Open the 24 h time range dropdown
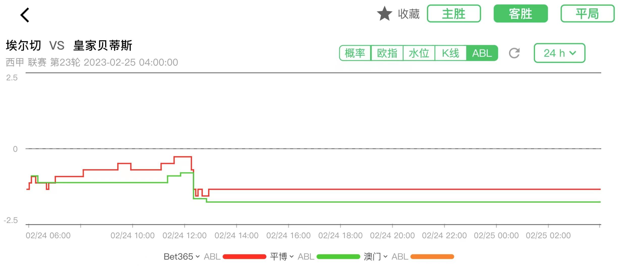 coord(560,53)
